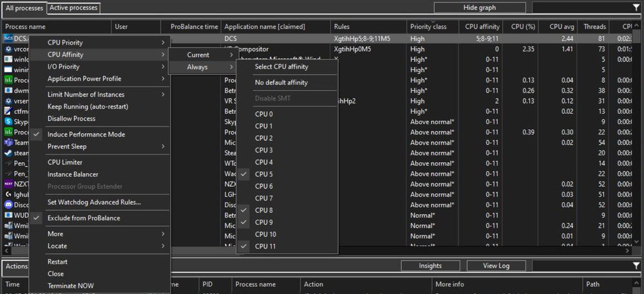Expand Application Power Profile submenu
644x294 pixels.
(100, 78)
